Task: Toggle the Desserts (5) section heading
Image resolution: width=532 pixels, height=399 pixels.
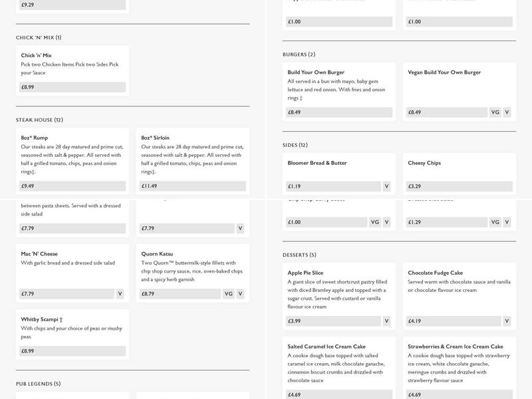Action: (x=299, y=255)
